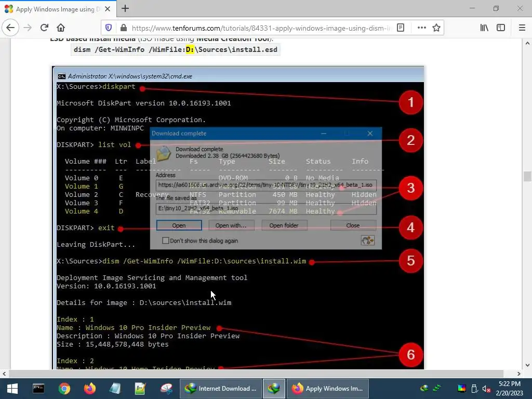
Task: Click the file saved as path field
Action: pos(266,208)
